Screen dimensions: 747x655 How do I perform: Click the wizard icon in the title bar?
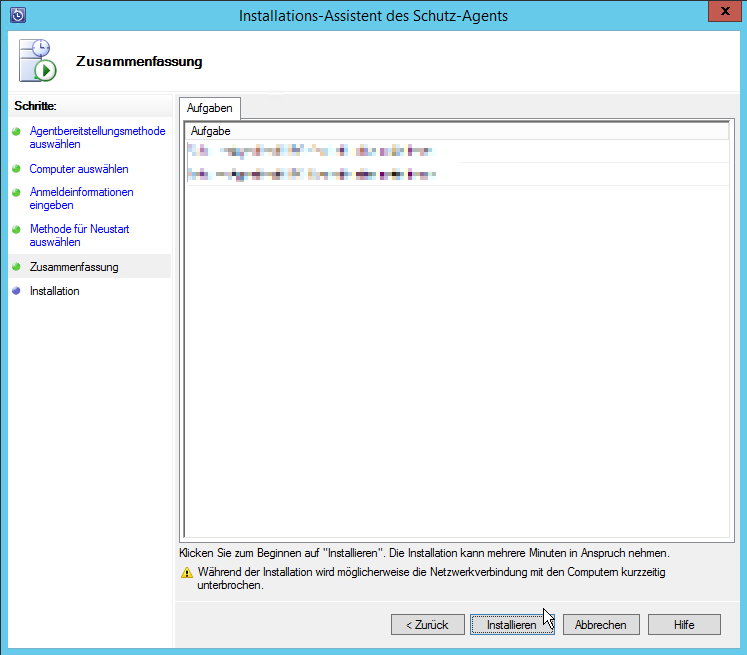17,15
